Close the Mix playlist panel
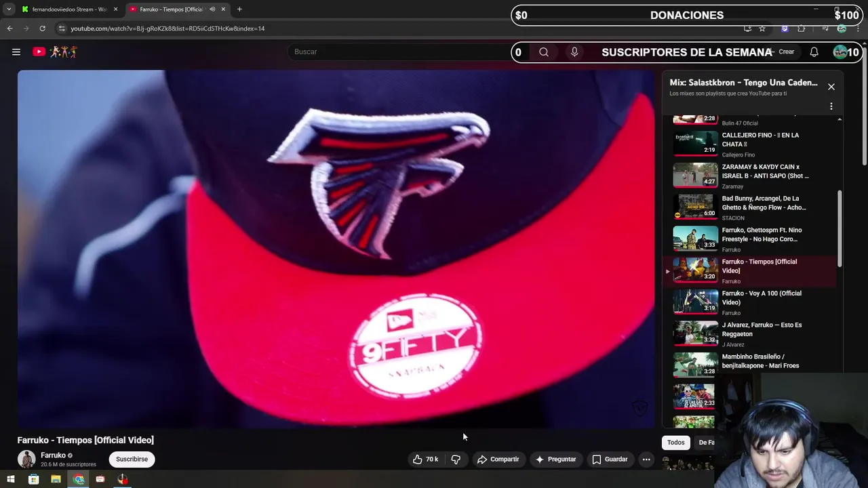This screenshot has height=488, width=868. pyautogui.click(x=831, y=87)
